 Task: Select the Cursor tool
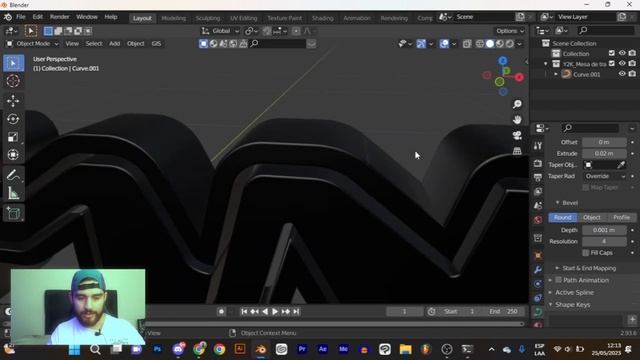(13, 81)
